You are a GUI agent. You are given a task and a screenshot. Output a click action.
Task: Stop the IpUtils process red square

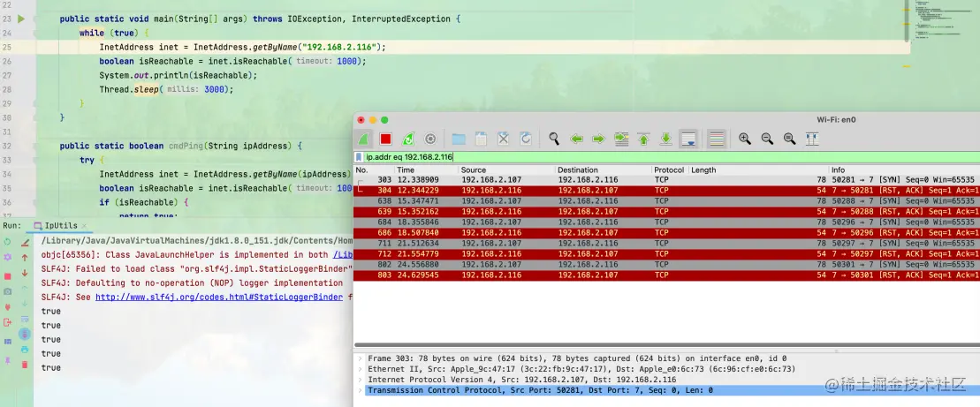(x=7, y=276)
